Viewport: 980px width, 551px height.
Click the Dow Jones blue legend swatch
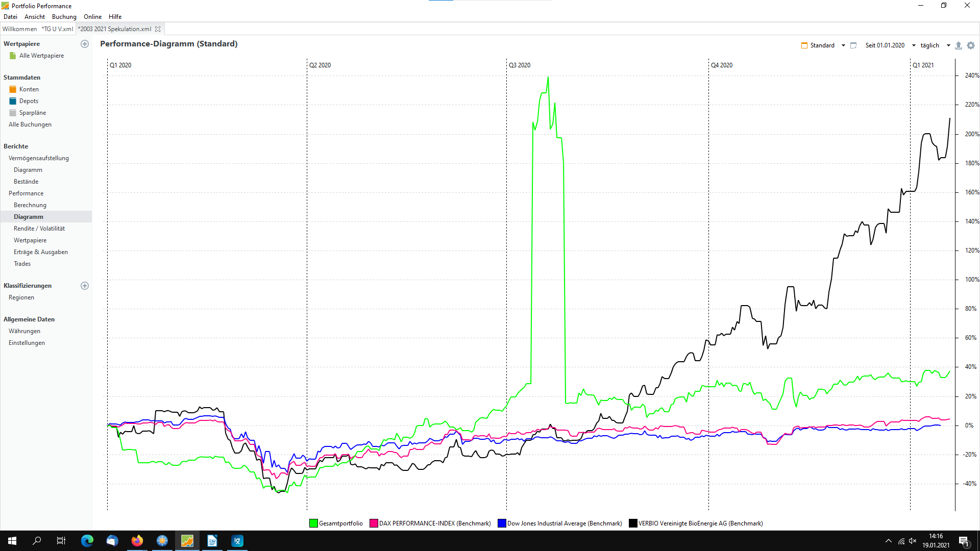(502, 523)
